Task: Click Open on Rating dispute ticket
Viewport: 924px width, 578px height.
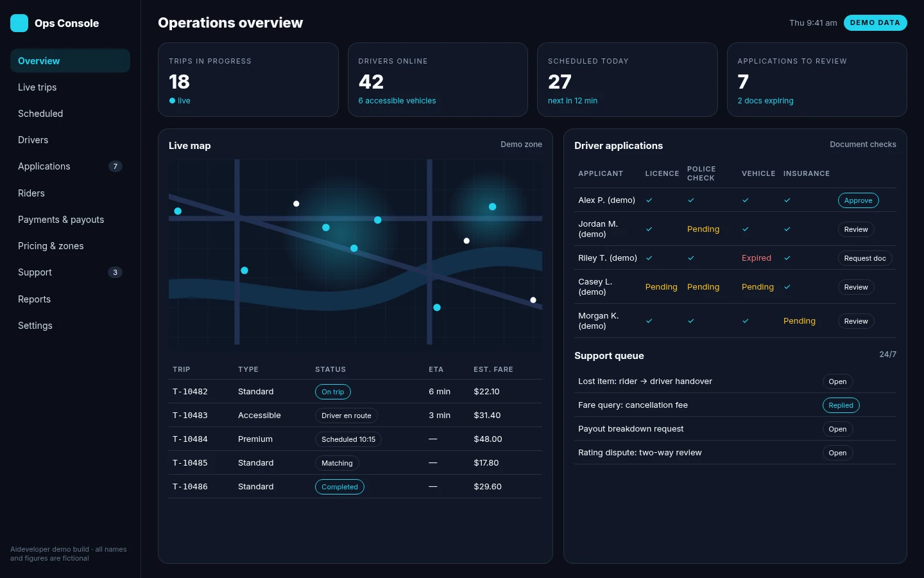Action: tap(837, 453)
